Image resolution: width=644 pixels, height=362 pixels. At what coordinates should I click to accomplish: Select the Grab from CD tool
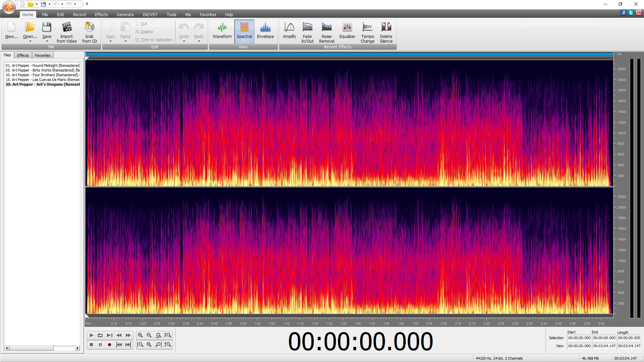pos(89,32)
